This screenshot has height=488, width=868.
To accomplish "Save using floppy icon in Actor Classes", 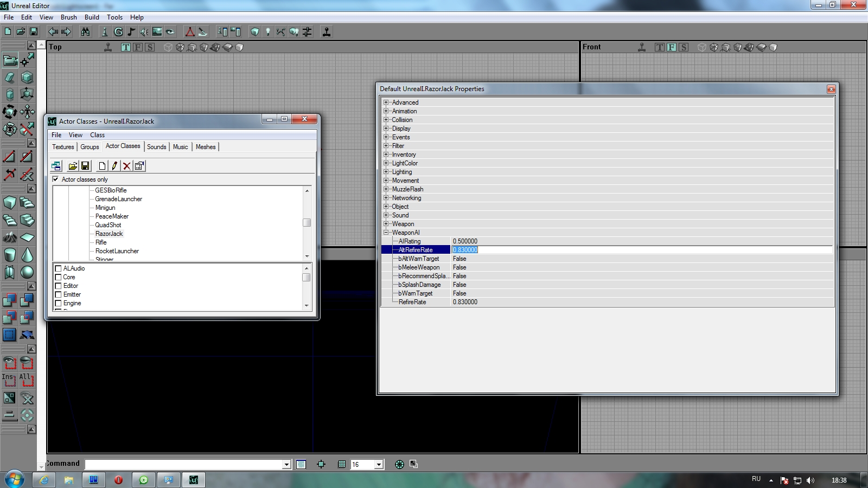I will tap(85, 166).
